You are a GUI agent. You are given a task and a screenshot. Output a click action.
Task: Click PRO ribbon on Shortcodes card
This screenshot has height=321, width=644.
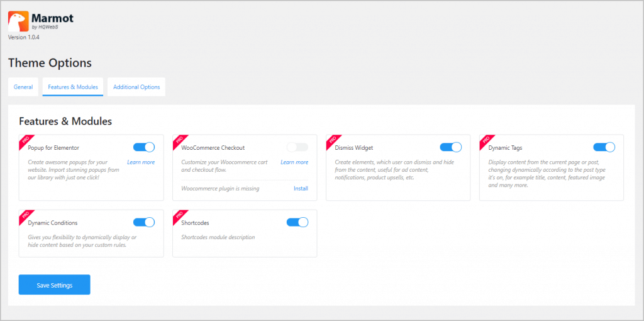pyautogui.click(x=179, y=216)
